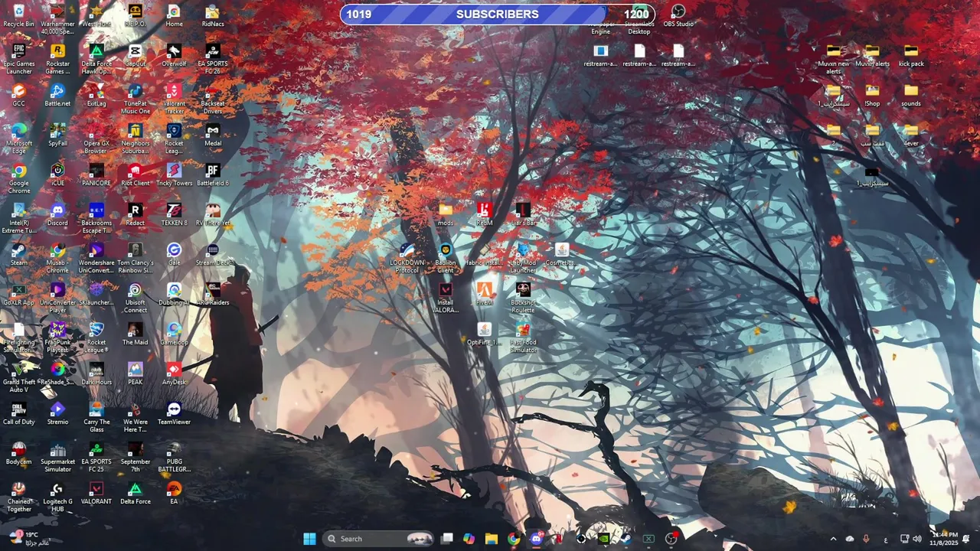980x551 pixels.
Task: Open the TEKKEN 8 shortcut
Action: coord(174,214)
